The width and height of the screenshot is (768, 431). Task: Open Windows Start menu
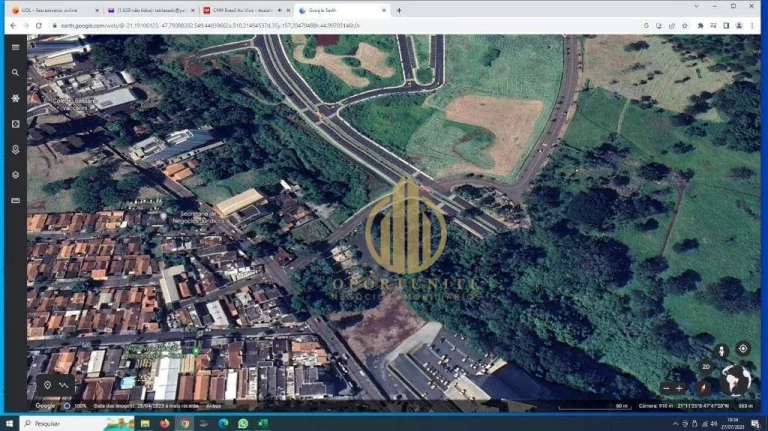tap(9, 423)
